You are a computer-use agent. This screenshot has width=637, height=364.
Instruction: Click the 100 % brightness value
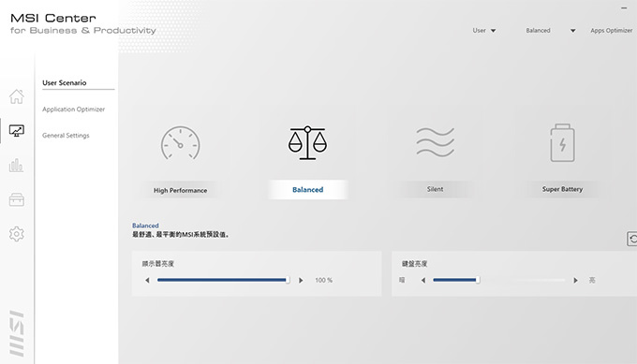(324, 281)
